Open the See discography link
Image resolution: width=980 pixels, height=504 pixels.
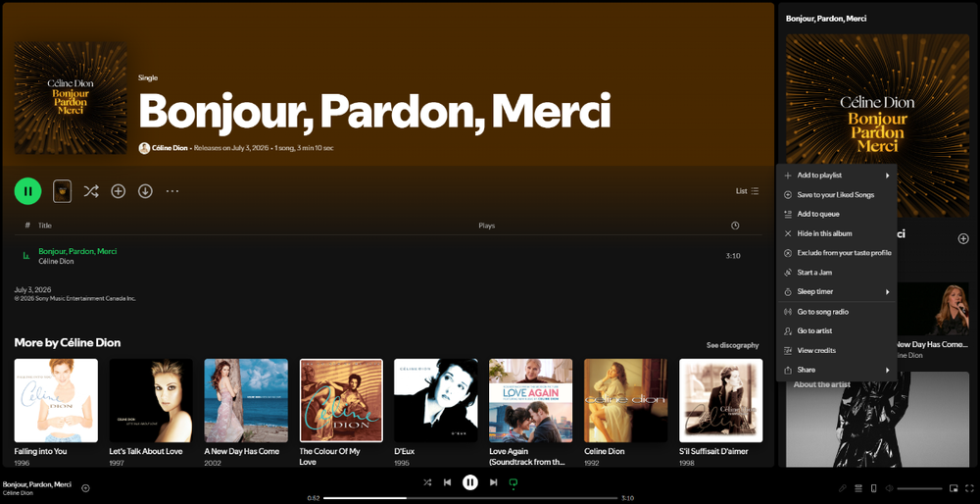(732, 345)
